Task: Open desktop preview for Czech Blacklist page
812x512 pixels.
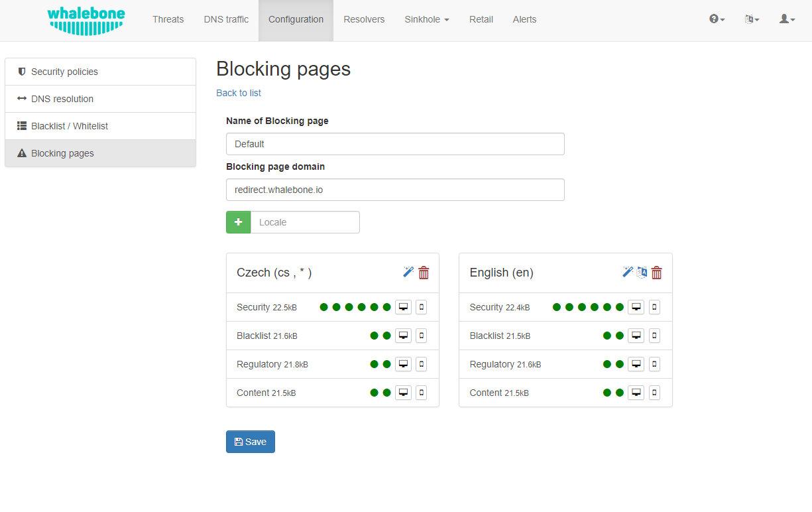Action: pyautogui.click(x=403, y=336)
